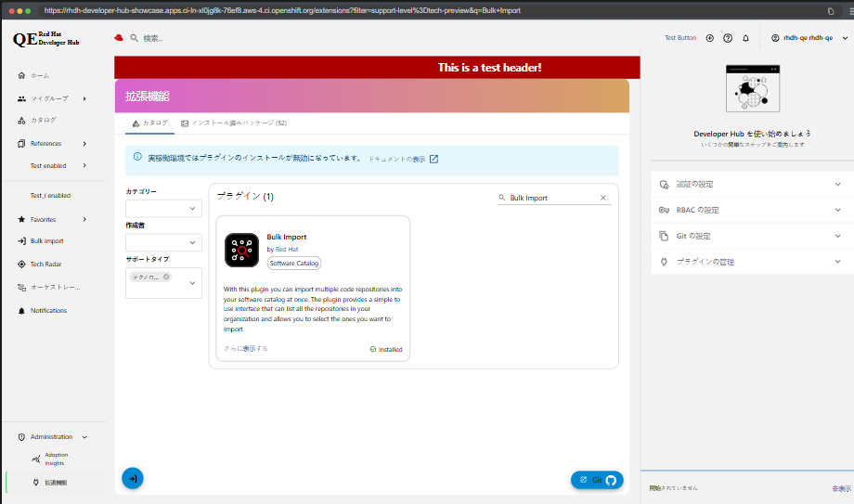Open the rhdh-qe user menu

(809, 38)
